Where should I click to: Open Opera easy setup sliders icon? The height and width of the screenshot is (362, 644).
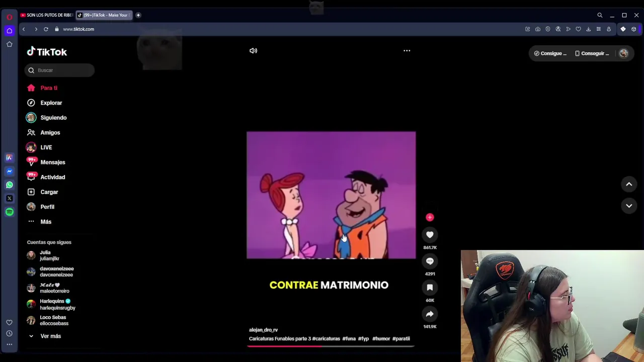(x=598, y=29)
